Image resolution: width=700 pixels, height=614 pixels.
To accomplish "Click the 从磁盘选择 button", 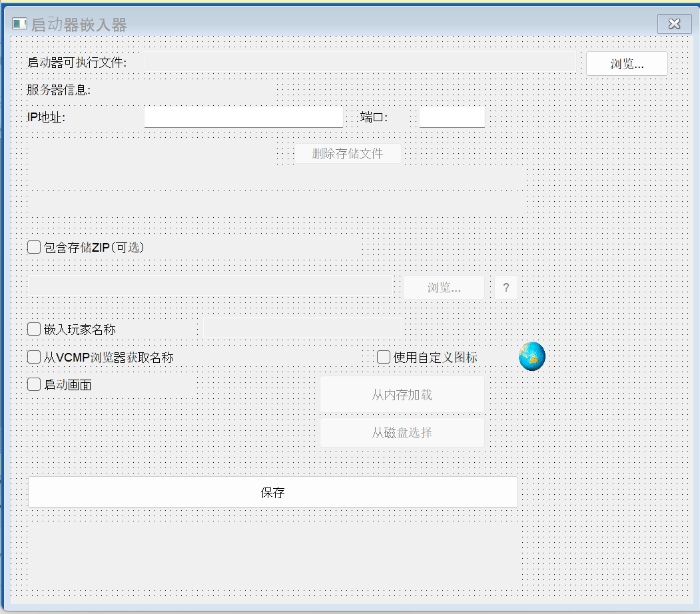I will click(x=402, y=432).
